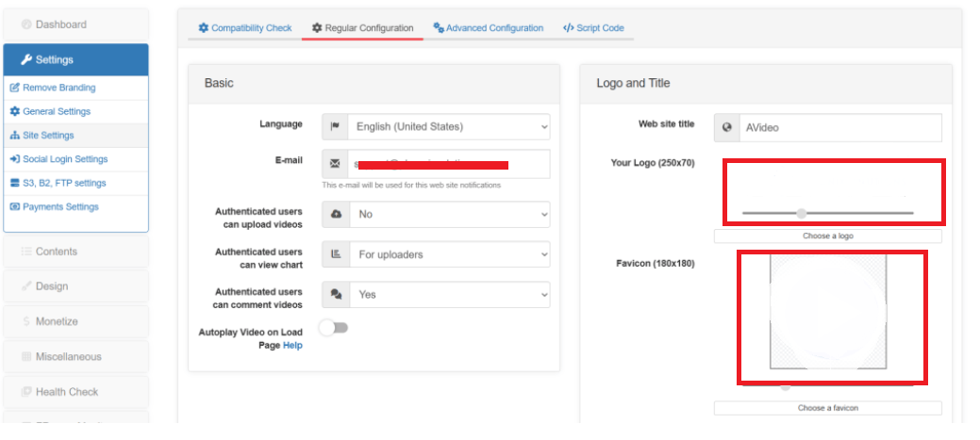Image resolution: width=980 pixels, height=440 pixels.
Task: Open the autoplay Help link
Action: tap(292, 346)
